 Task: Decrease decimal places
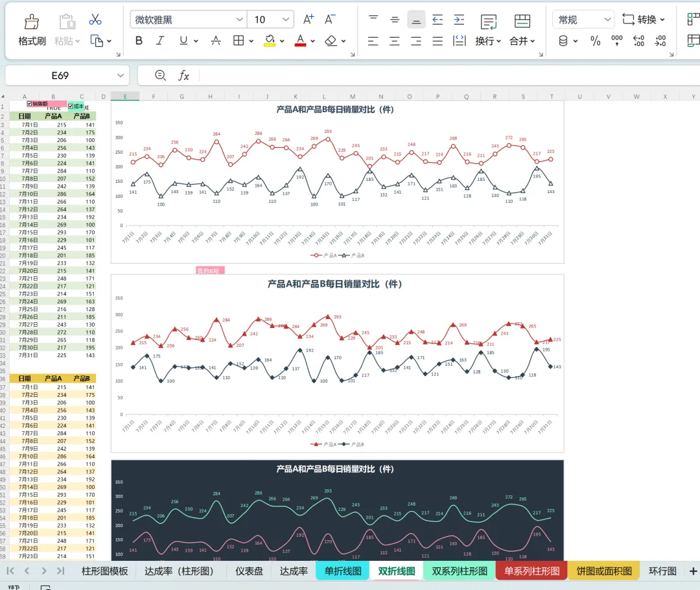coord(660,41)
